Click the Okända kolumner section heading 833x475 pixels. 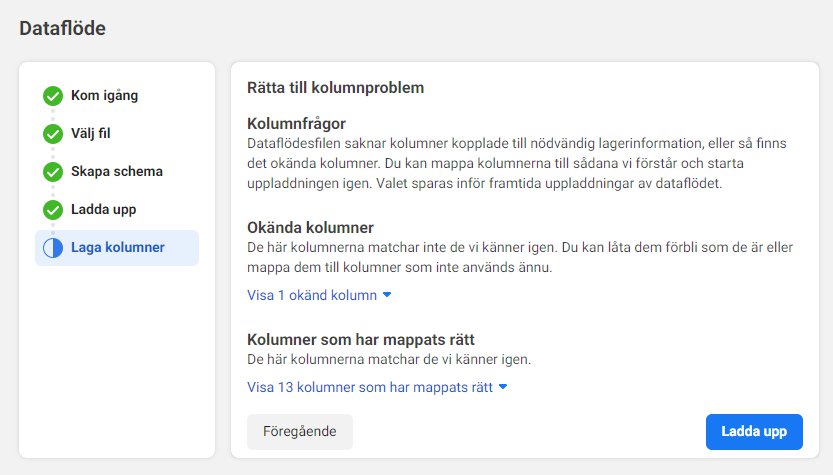click(310, 228)
